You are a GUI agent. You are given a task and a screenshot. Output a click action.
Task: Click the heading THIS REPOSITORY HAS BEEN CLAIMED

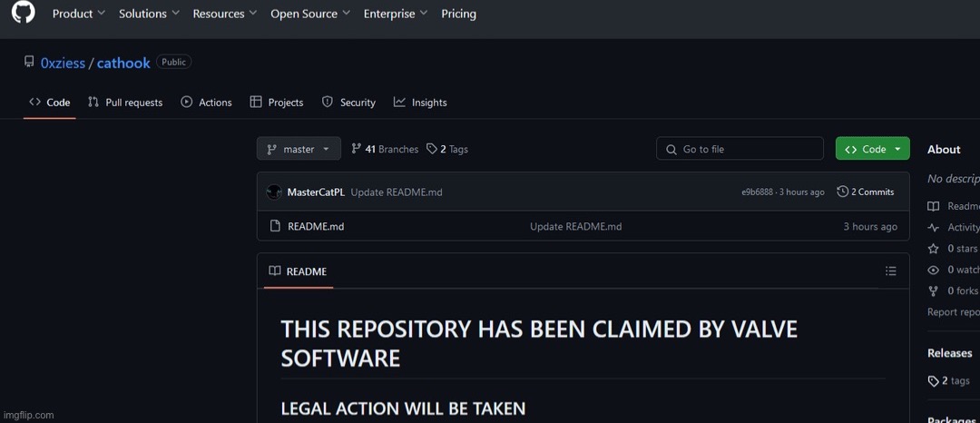click(x=539, y=344)
